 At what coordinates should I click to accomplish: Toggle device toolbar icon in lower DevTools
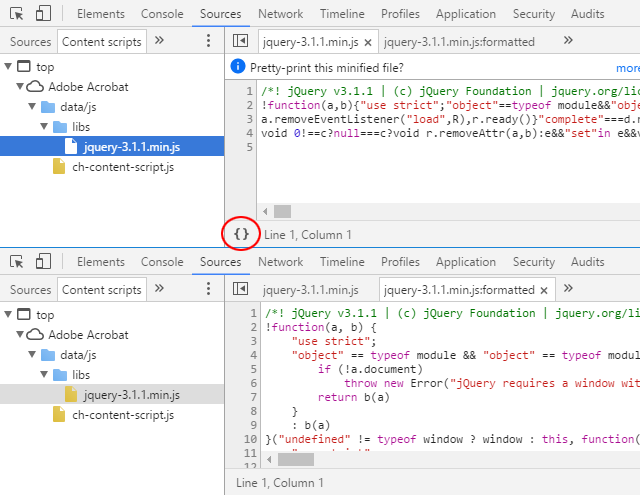click(x=43, y=262)
